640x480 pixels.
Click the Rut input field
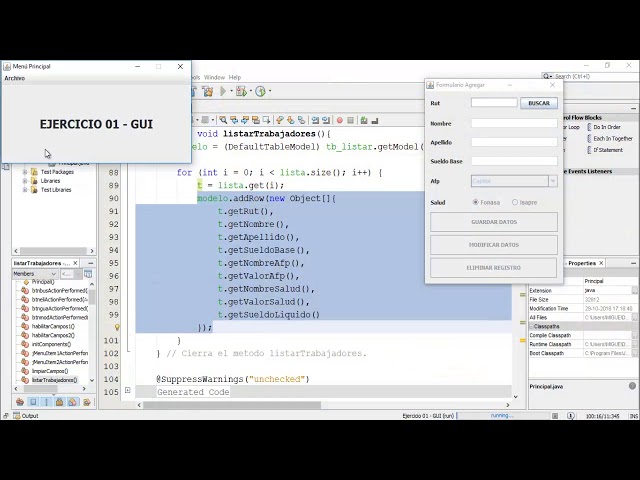[x=494, y=102]
